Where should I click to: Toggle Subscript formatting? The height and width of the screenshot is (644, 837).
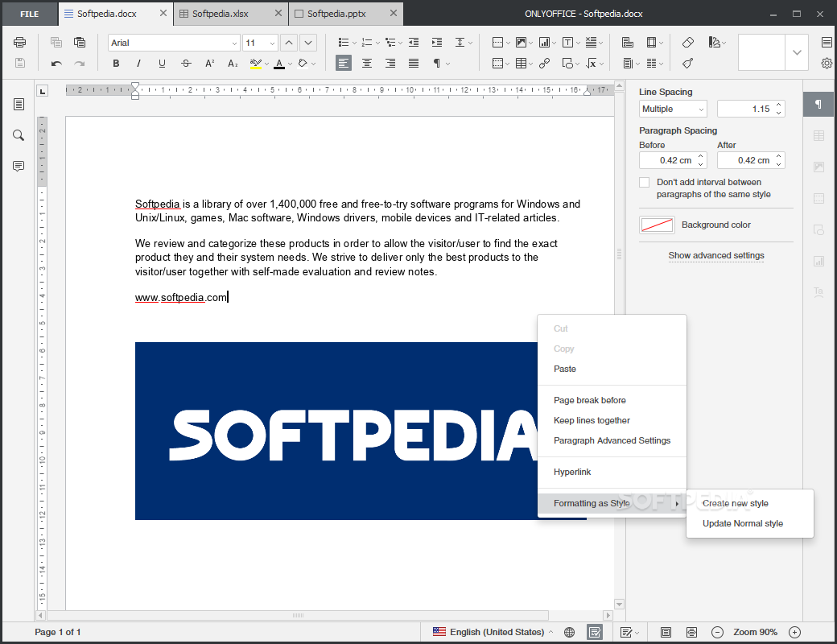tap(233, 64)
